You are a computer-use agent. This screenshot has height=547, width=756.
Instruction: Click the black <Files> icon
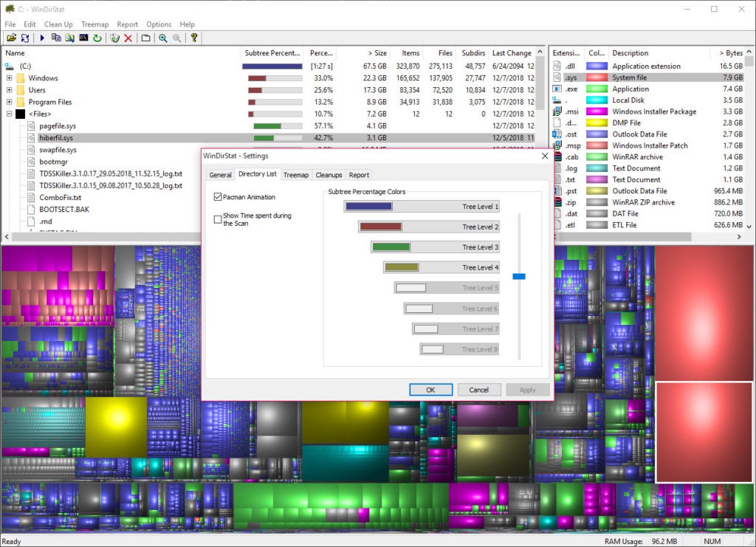coord(20,114)
